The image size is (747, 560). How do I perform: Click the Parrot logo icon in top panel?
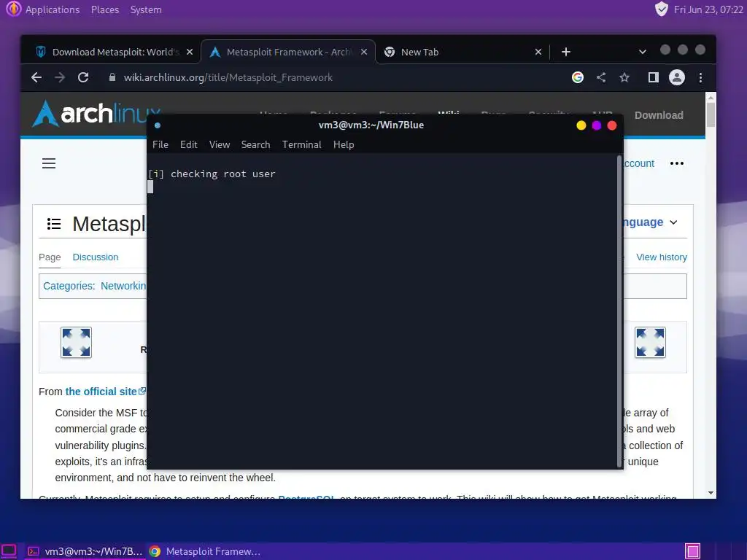click(13, 9)
